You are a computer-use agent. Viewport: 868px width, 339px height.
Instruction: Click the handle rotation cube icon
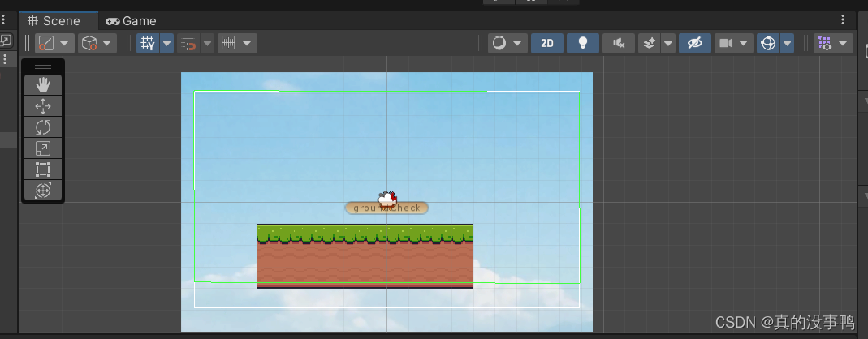click(x=89, y=43)
